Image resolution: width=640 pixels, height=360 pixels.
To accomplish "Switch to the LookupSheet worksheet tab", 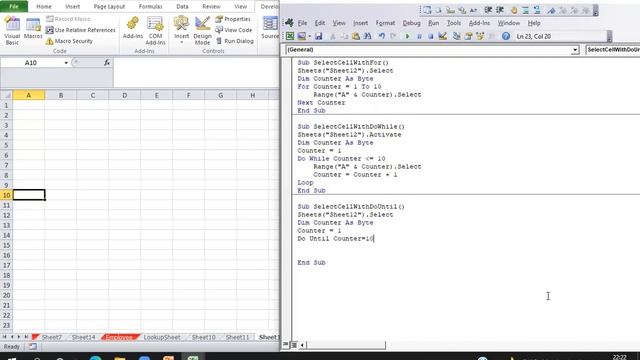I will point(162,337).
